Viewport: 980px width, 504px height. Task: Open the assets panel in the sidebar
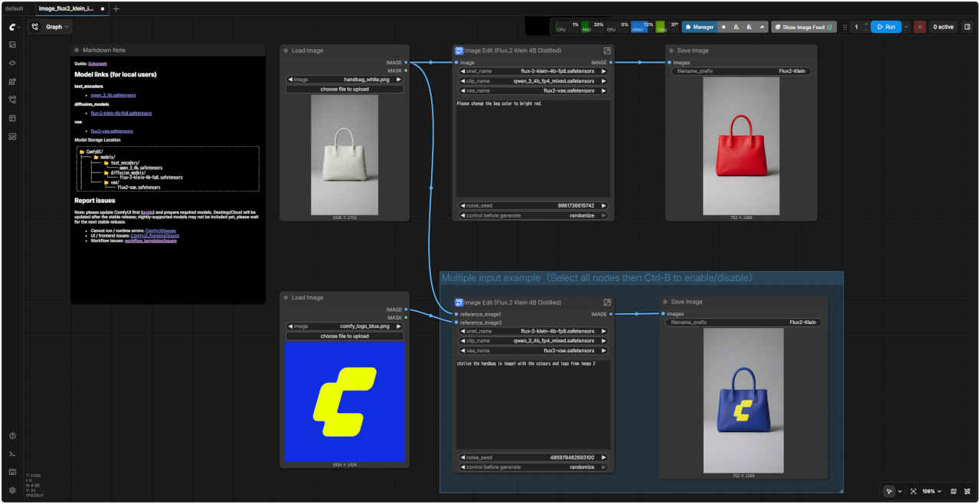12,44
